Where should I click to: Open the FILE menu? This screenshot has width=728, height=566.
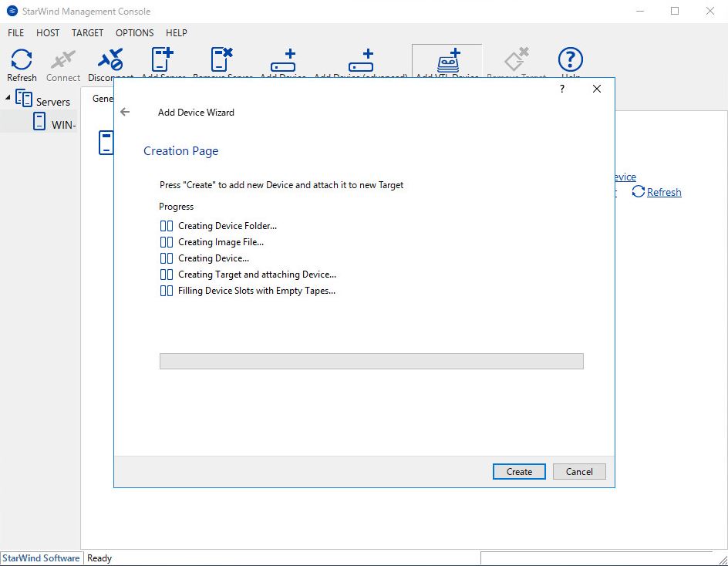coord(15,33)
